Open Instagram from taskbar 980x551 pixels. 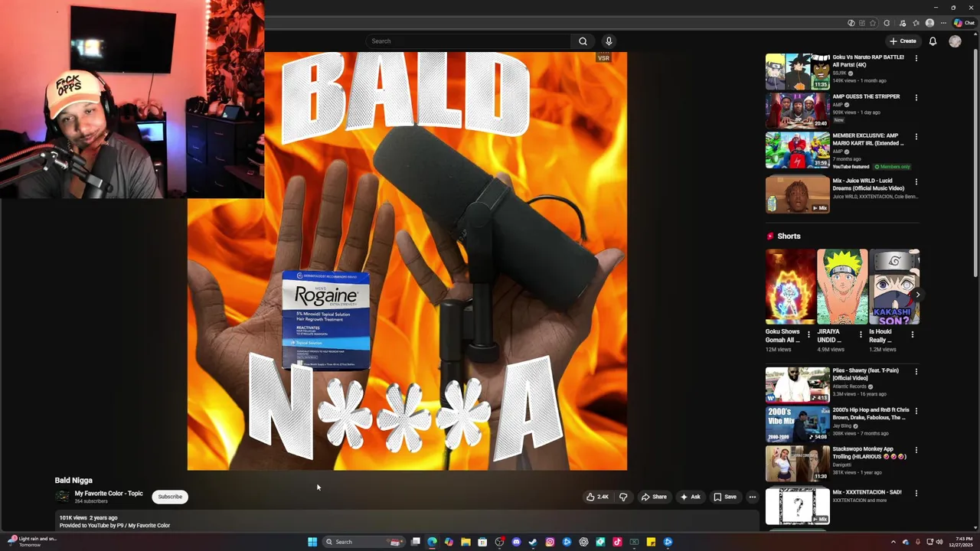[x=550, y=542]
